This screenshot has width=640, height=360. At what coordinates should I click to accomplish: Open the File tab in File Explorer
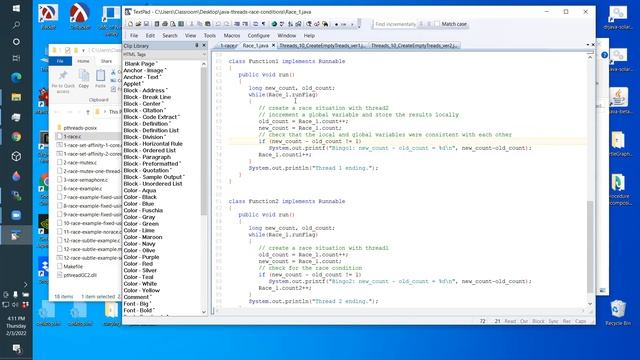click(x=60, y=61)
